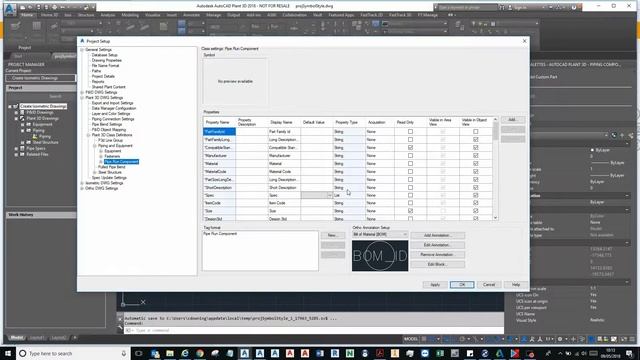
Task: Open the Manage ribbon tab
Action: 213,15
